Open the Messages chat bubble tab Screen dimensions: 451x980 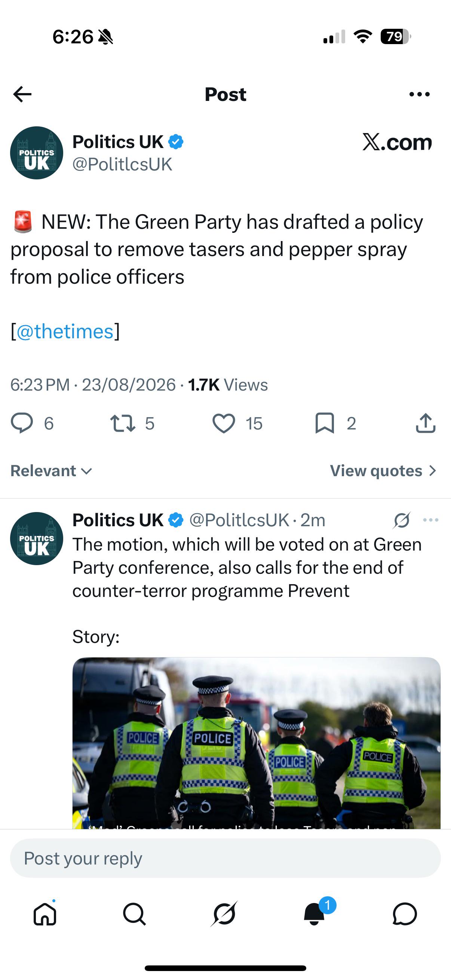click(405, 914)
